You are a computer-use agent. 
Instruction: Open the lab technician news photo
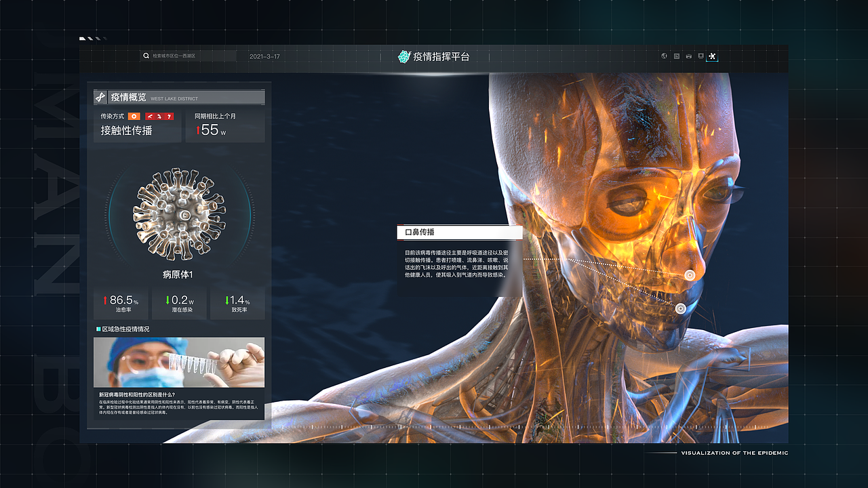(179, 363)
